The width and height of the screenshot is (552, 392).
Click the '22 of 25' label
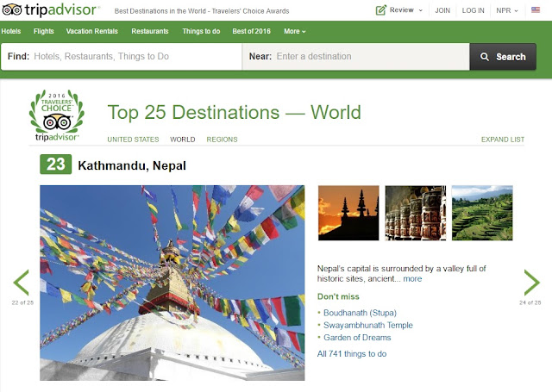point(22,302)
